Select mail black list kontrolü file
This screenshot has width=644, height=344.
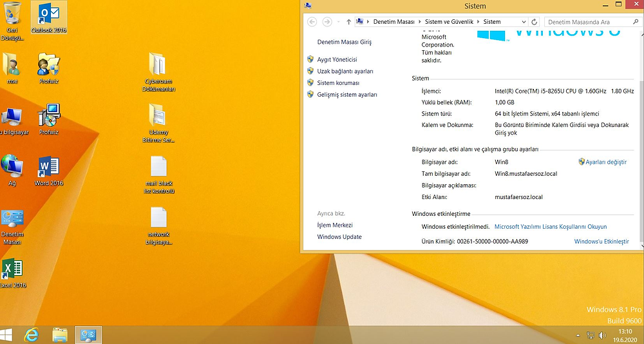point(158,175)
